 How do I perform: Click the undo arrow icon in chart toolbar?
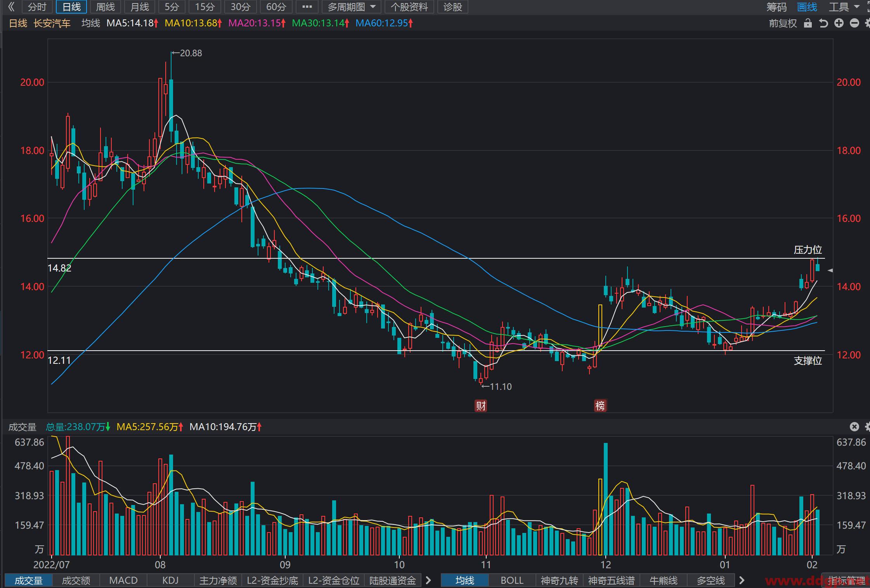tap(823, 23)
